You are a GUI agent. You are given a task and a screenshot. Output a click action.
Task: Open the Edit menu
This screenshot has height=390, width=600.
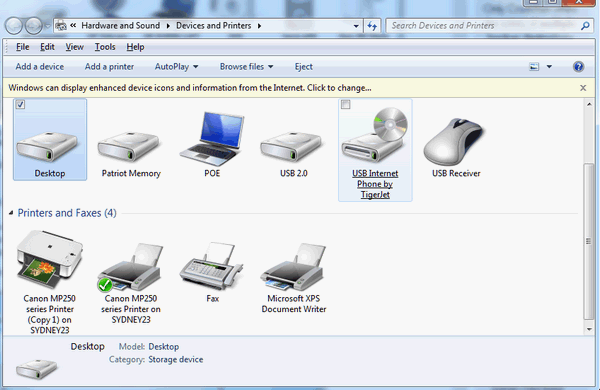[x=47, y=47]
